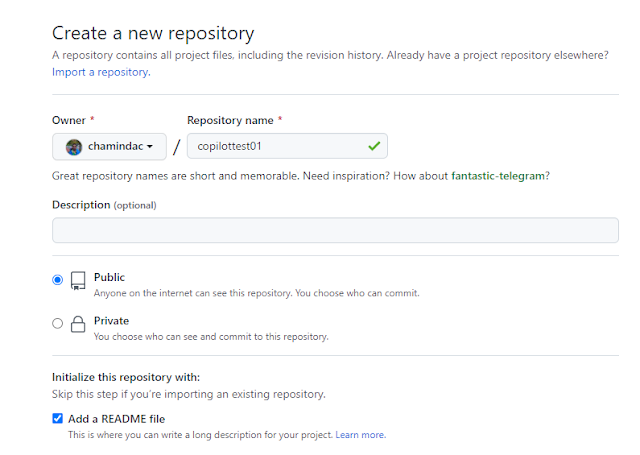
Task: Select the Public radio button
Action: 57,280
